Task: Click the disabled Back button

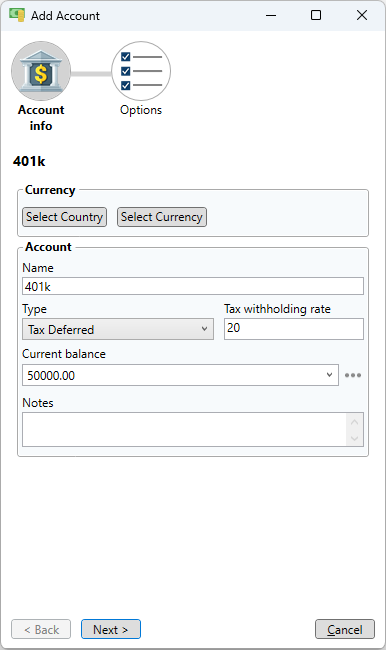Action: [x=41, y=629]
